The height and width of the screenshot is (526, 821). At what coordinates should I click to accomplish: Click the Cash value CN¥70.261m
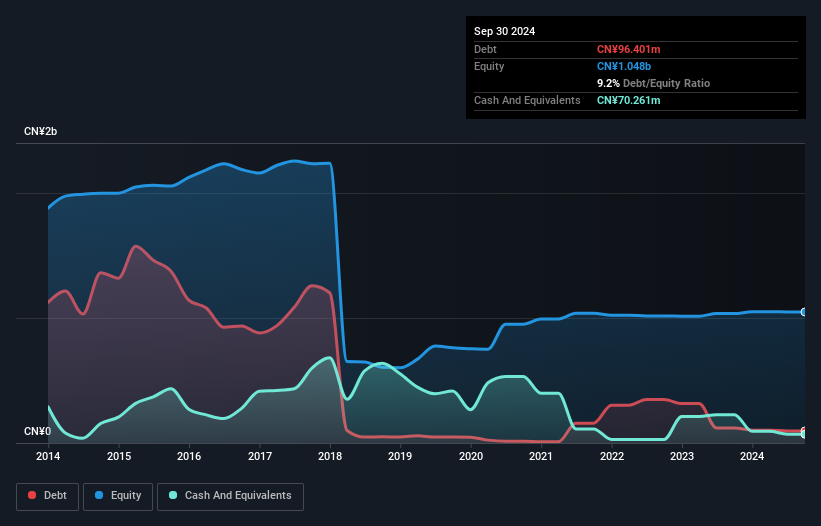628,100
